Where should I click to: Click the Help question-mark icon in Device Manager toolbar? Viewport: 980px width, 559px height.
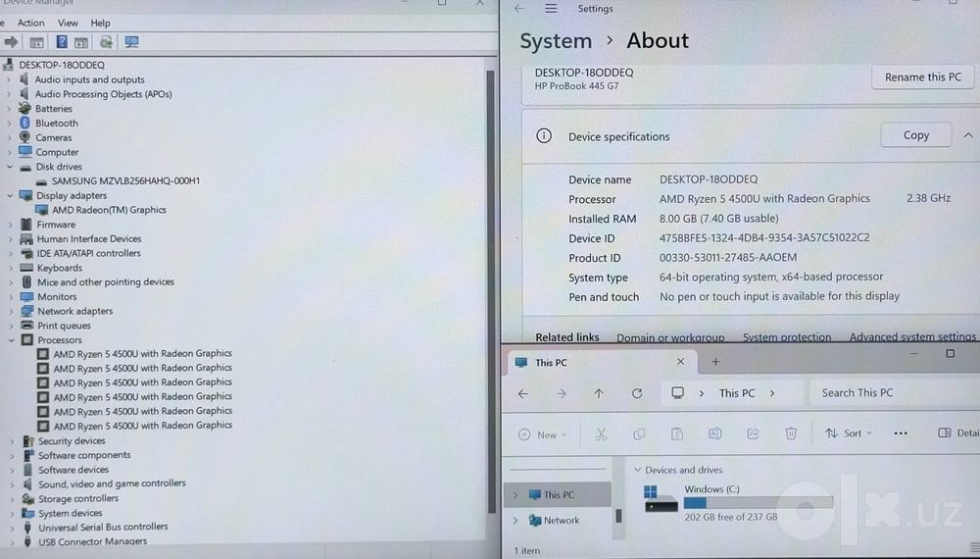[x=61, y=42]
